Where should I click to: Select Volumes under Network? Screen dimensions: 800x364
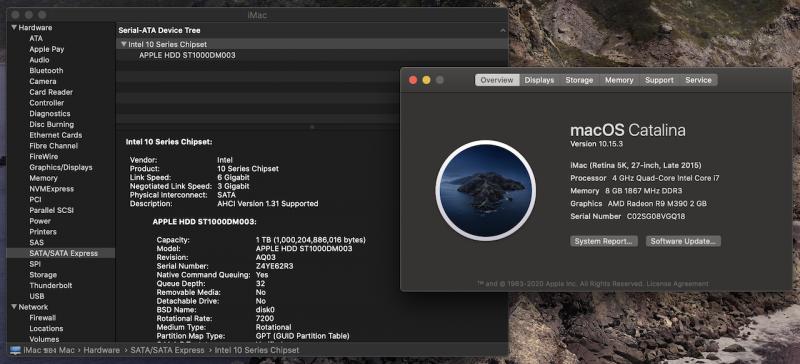click(x=44, y=339)
